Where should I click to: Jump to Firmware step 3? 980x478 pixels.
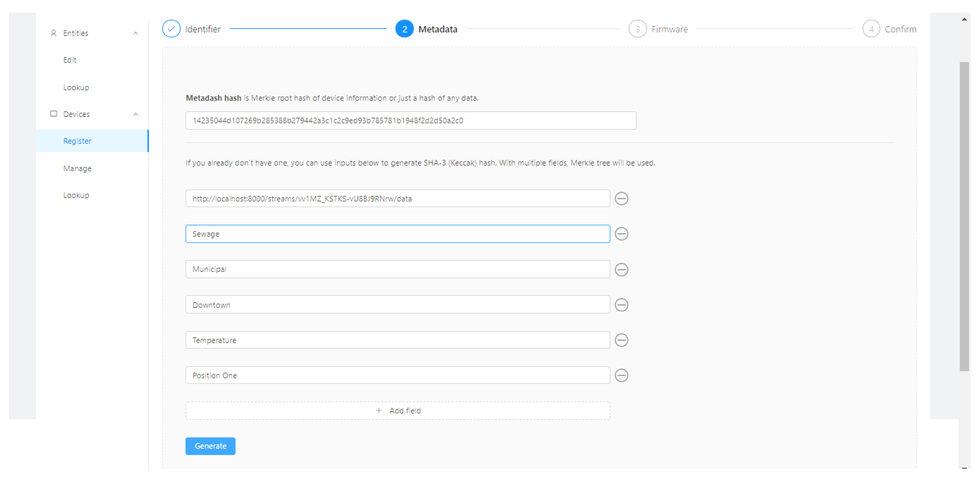(x=638, y=29)
